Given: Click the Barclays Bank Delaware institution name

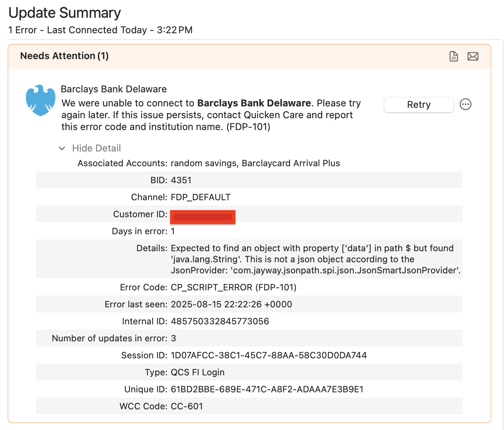Looking at the screenshot, I should [113, 89].
